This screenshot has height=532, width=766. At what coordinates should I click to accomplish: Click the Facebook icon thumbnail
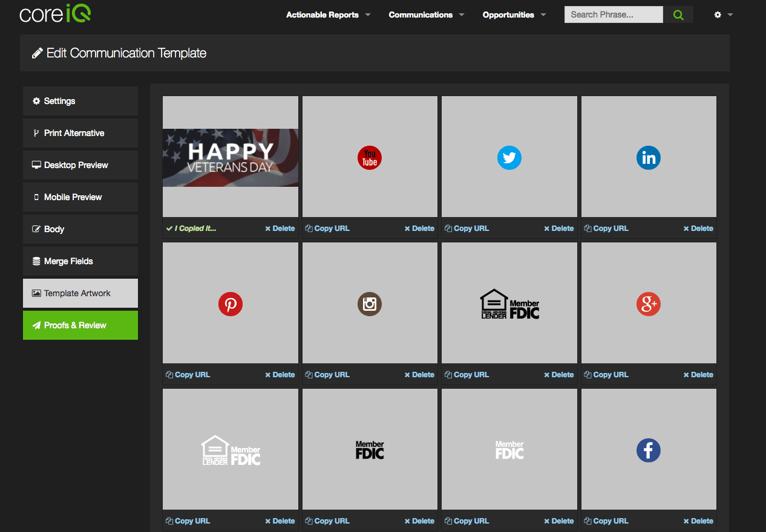pyautogui.click(x=649, y=450)
